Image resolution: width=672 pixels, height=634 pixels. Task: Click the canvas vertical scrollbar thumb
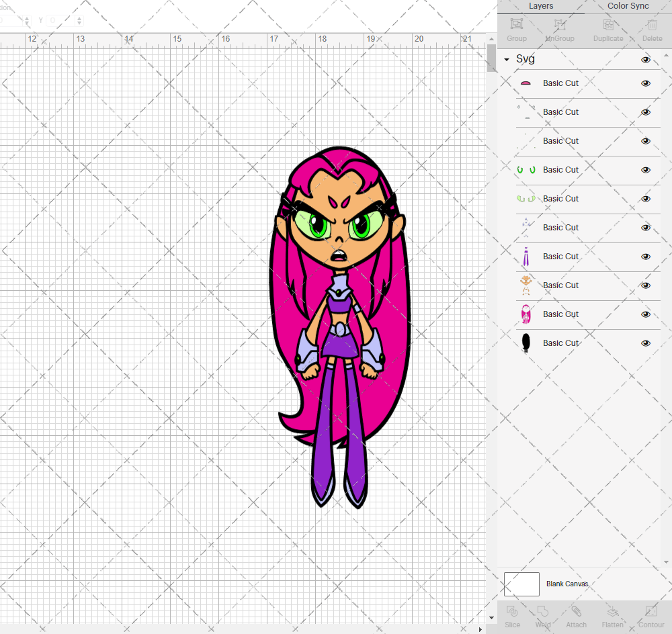492,58
